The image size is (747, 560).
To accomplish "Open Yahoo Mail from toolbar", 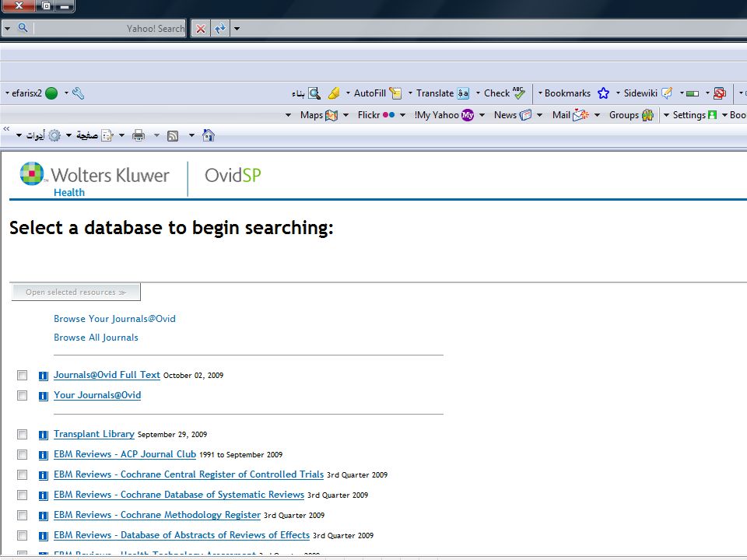I will click(x=570, y=115).
